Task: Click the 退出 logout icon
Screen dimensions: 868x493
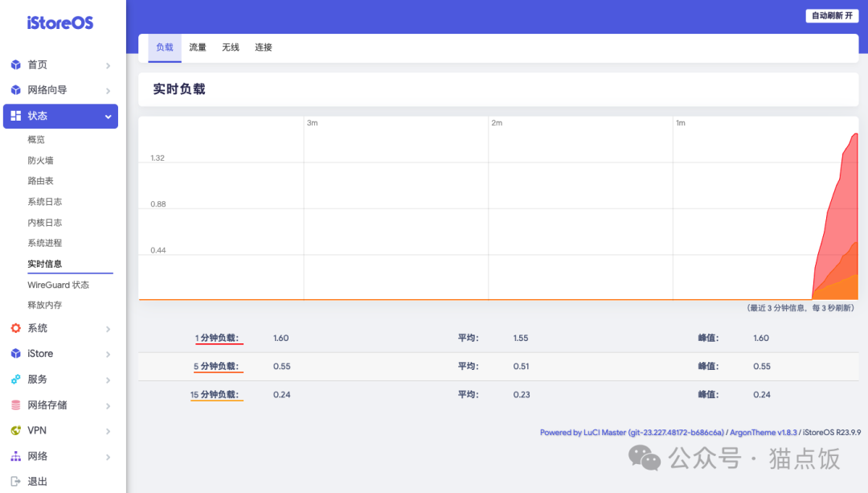Action: 14,481
